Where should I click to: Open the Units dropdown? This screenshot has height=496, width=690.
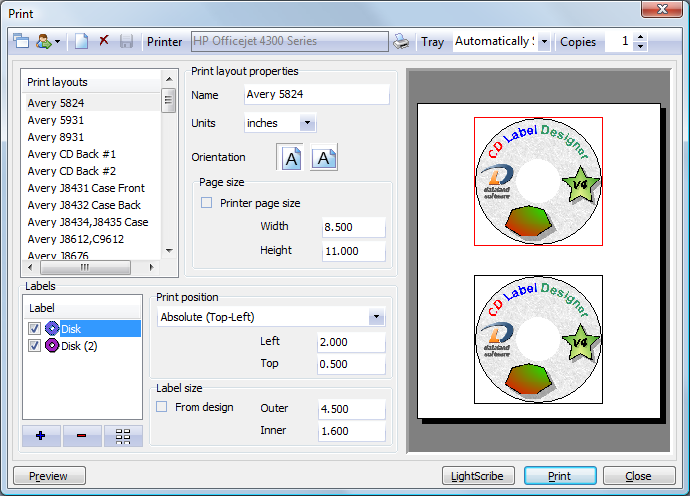pyautogui.click(x=308, y=123)
